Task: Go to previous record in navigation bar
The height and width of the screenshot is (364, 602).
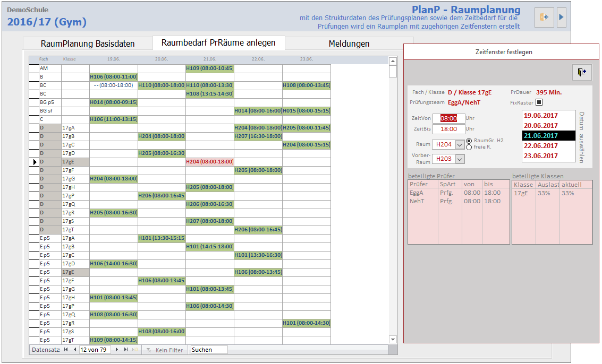Action: pos(74,350)
